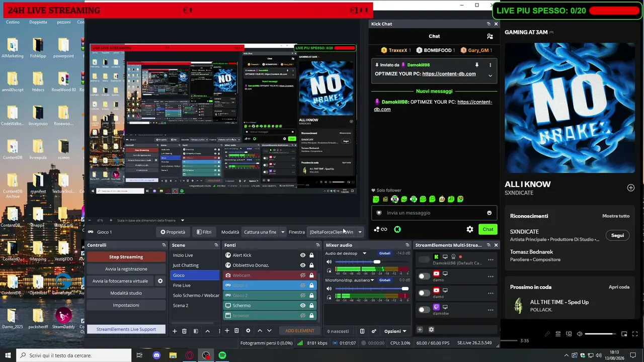Show the Webcam source
Image resolution: width=644 pixels, height=362 pixels.
pyautogui.click(x=303, y=275)
